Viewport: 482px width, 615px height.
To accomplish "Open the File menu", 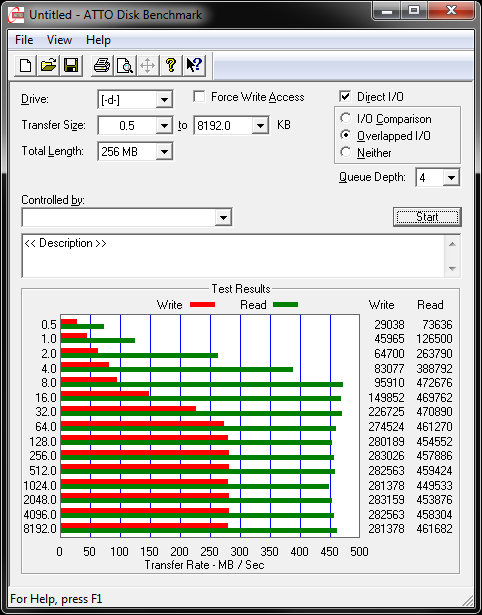I will coord(24,40).
